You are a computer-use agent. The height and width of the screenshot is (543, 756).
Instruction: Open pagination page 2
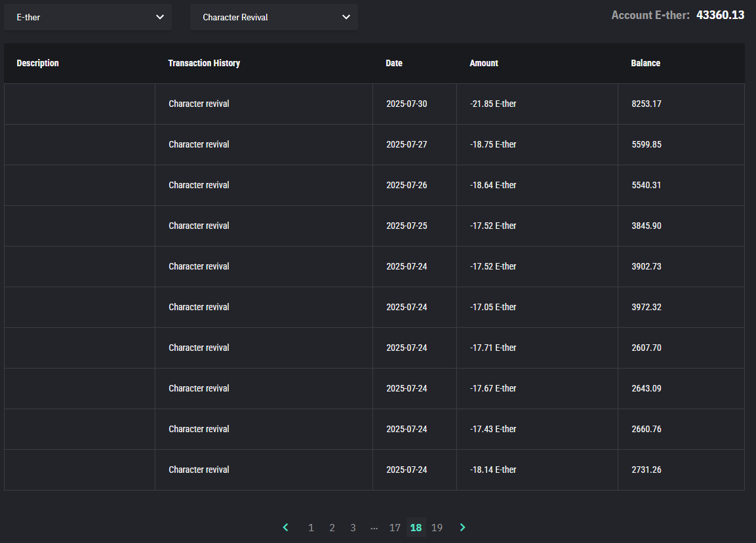click(332, 527)
